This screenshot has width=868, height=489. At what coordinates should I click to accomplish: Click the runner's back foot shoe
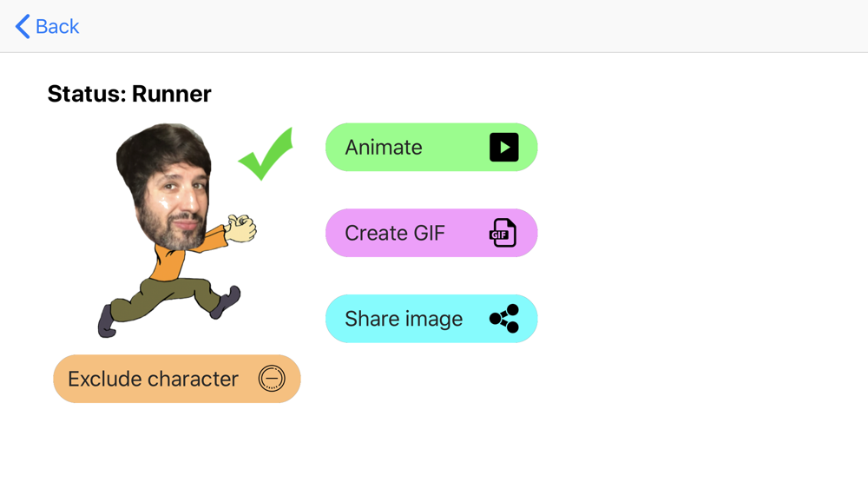pos(107,321)
